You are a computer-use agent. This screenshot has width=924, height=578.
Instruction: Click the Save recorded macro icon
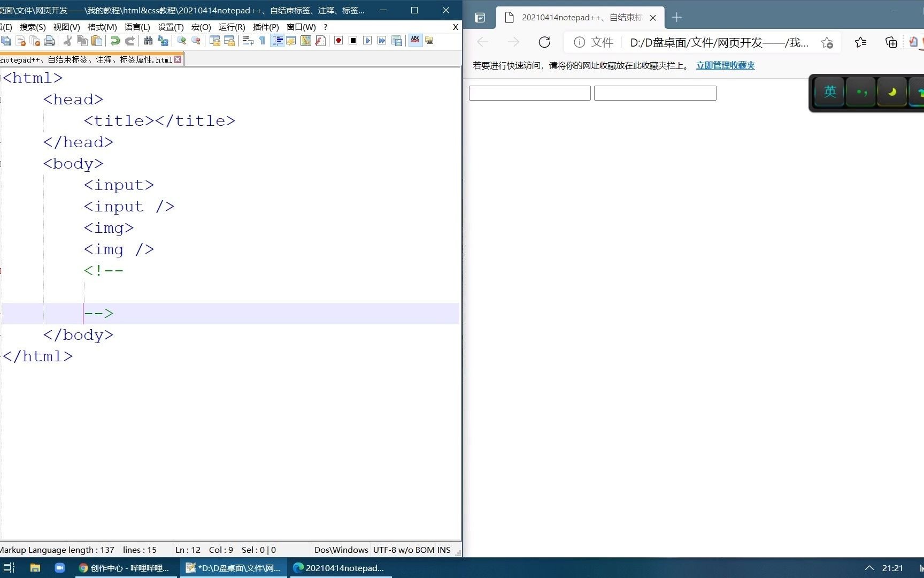click(x=397, y=41)
